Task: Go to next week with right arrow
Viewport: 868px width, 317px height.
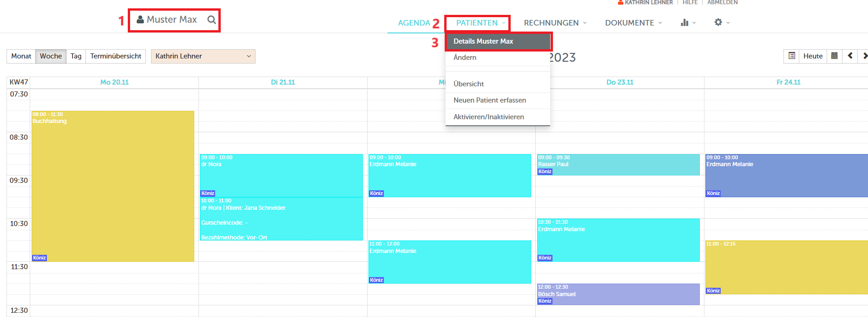Action: 864,56
